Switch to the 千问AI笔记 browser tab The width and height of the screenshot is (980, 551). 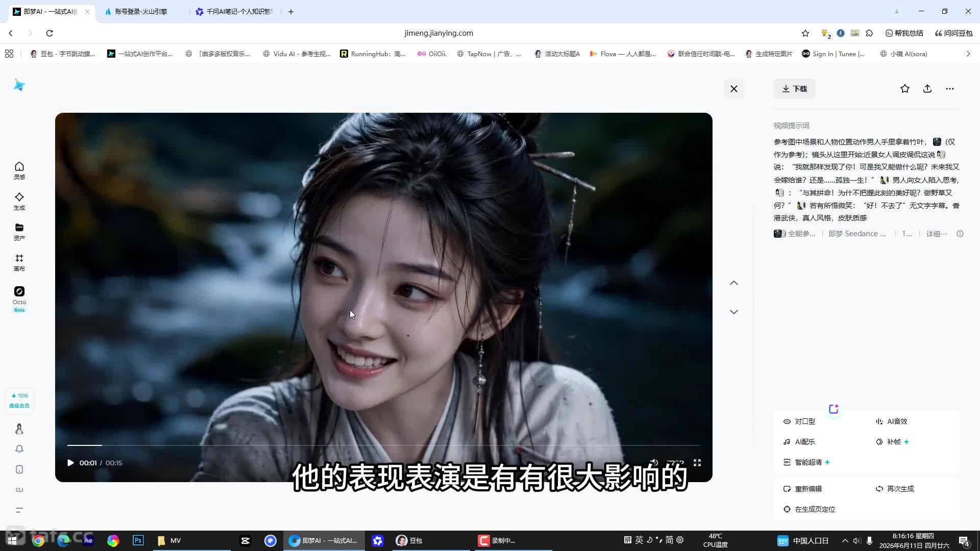235,11
